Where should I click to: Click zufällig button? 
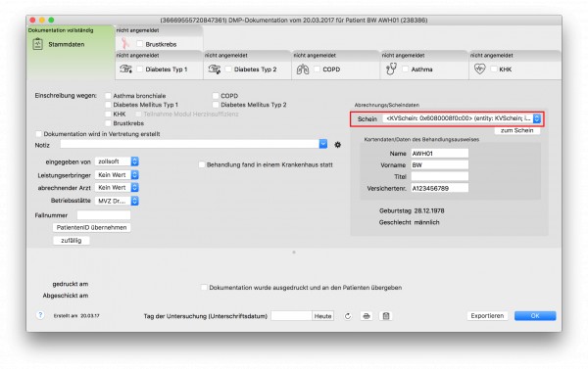72,241
